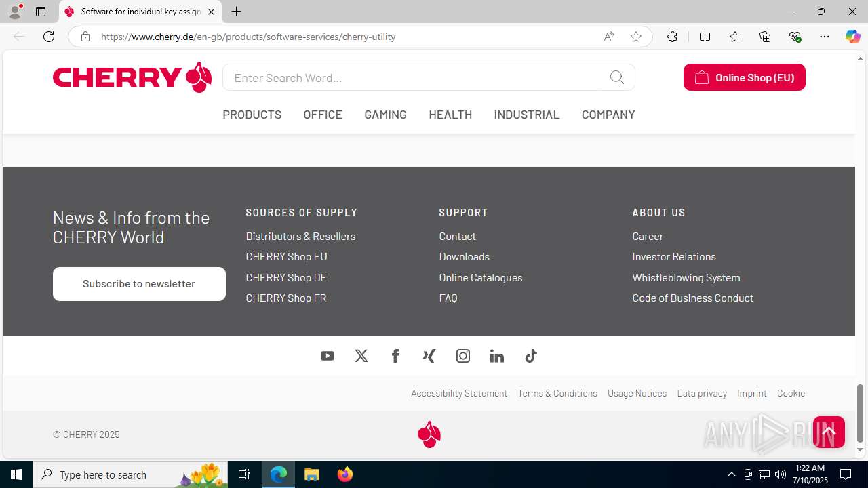Open a new tab with plus

237,12
